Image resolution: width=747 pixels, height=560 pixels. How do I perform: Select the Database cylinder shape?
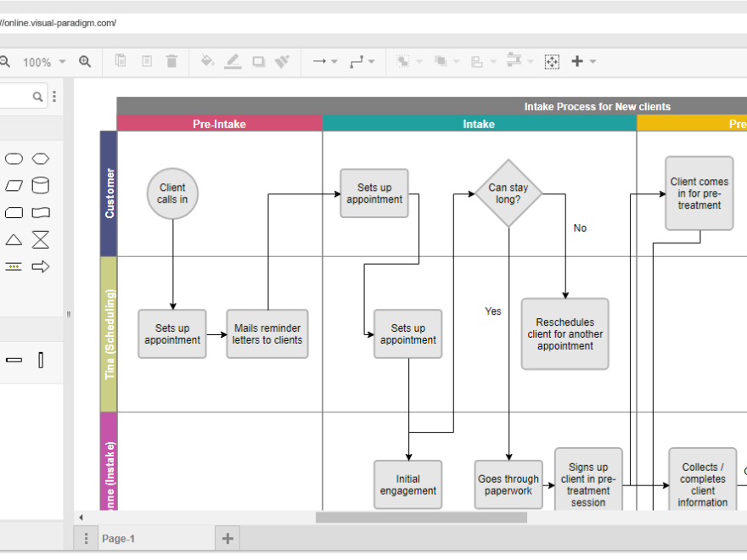tap(40, 185)
